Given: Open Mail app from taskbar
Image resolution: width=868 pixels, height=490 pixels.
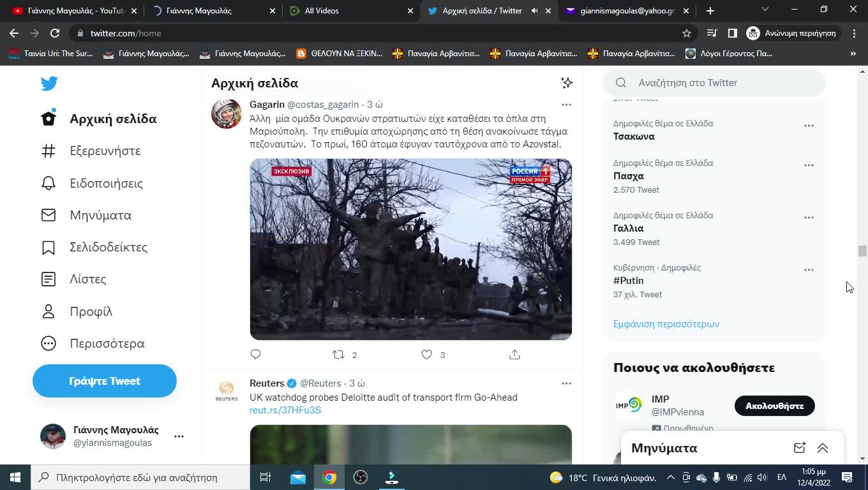Looking at the screenshot, I should point(298,477).
